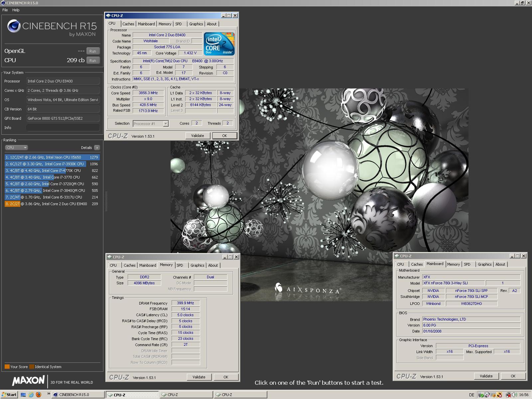
Task: Open the Windows Start menu
Action: 9,395
